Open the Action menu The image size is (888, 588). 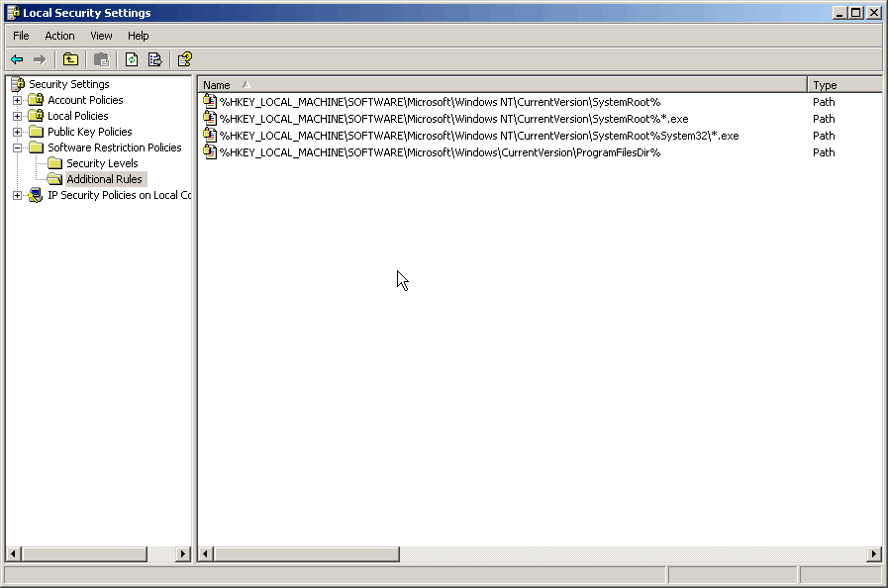[x=59, y=36]
